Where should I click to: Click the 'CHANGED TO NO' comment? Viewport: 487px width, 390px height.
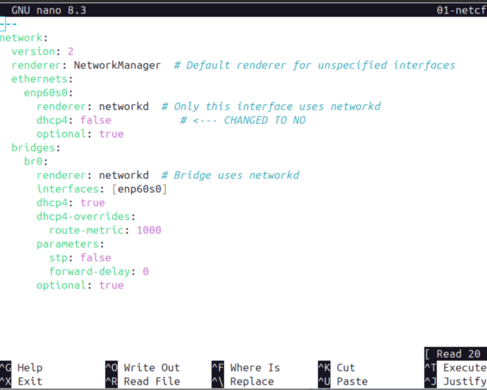[243, 120]
